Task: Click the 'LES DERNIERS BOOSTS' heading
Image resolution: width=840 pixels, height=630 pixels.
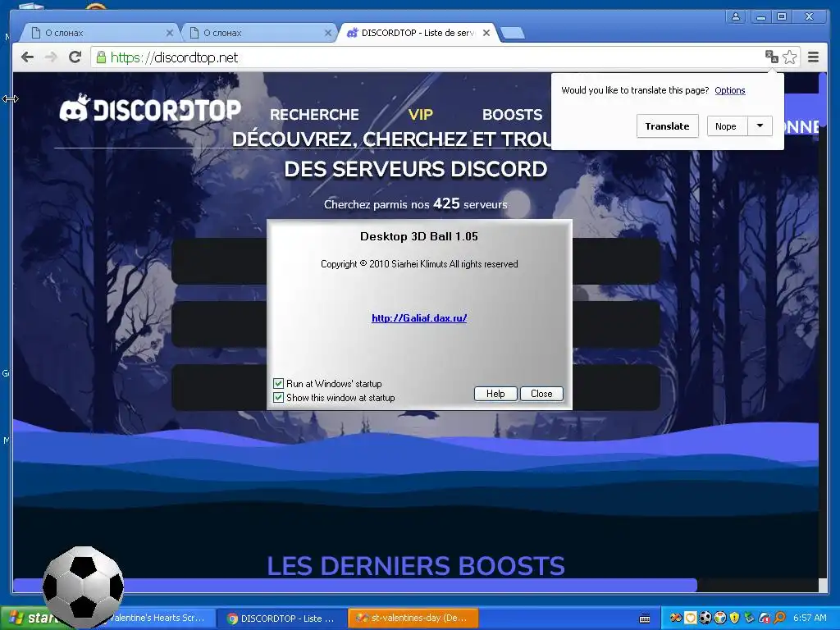Action: click(416, 566)
